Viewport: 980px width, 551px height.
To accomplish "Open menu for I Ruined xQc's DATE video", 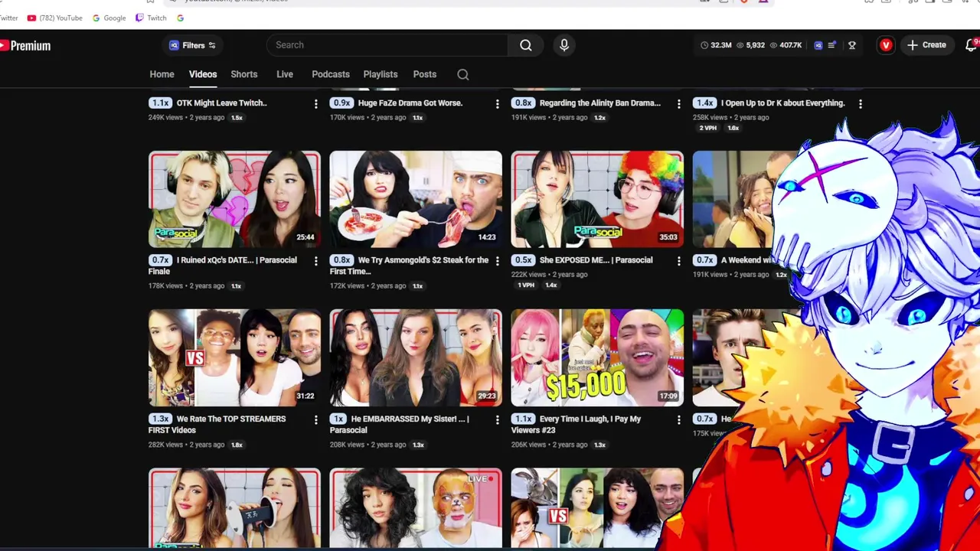I will [315, 261].
